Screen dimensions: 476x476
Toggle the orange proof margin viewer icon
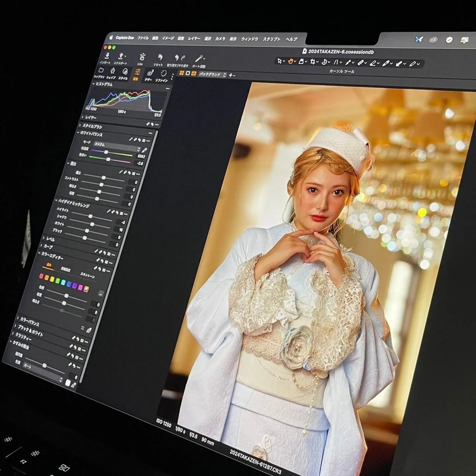tap(194, 74)
